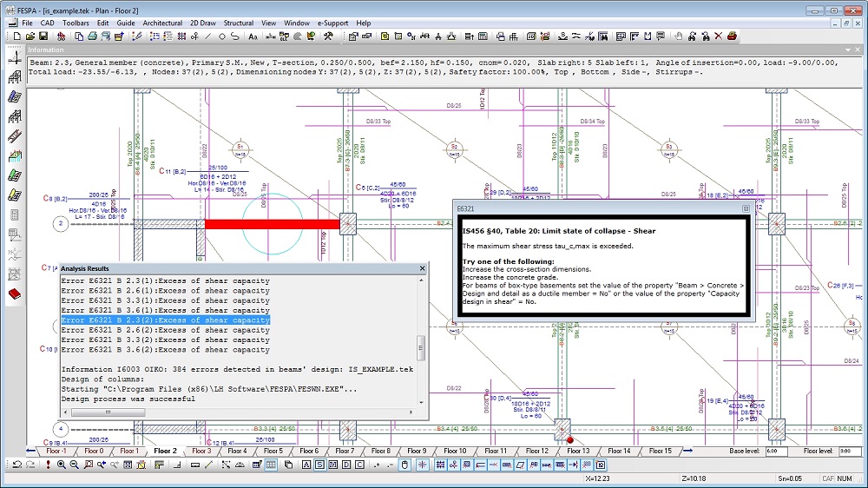
Task: Select the error row 'B 2.3(1)'
Action: 166,280
